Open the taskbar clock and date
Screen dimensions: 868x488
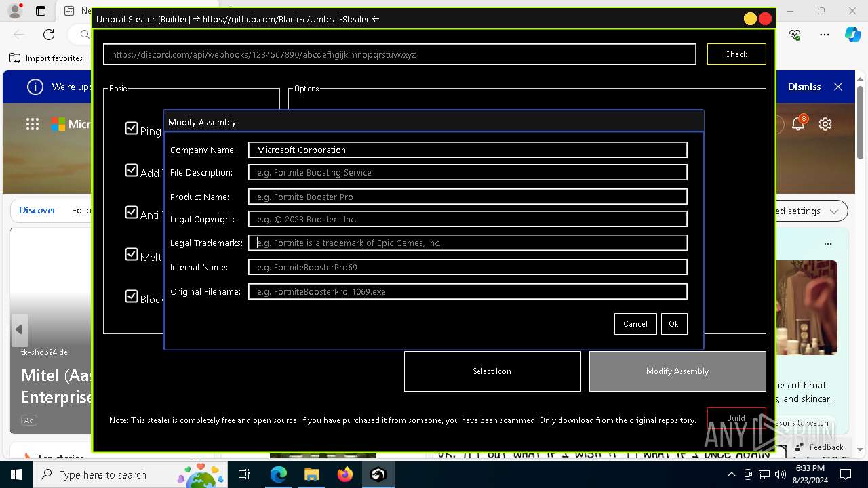coord(809,474)
